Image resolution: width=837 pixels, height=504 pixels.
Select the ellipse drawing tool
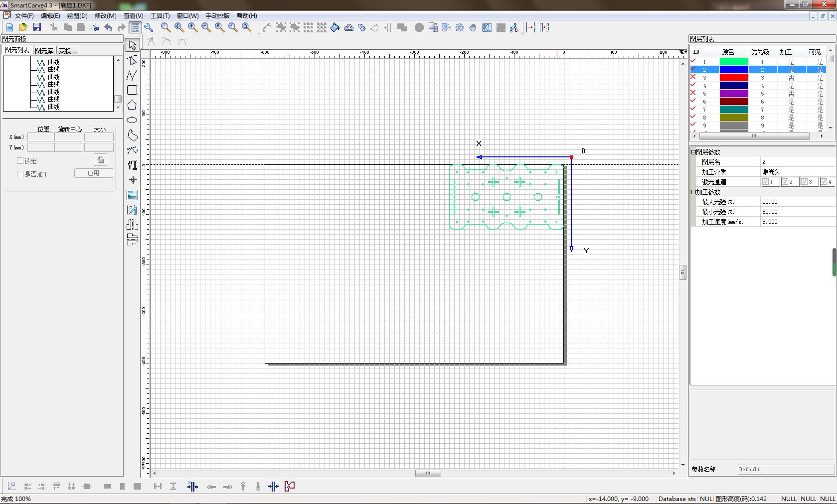coord(132,120)
